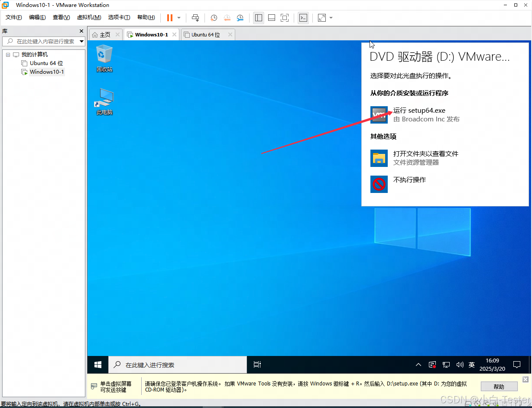The image size is (532, 408).
Task: Toggle the library sidebar view
Action: coord(259,18)
